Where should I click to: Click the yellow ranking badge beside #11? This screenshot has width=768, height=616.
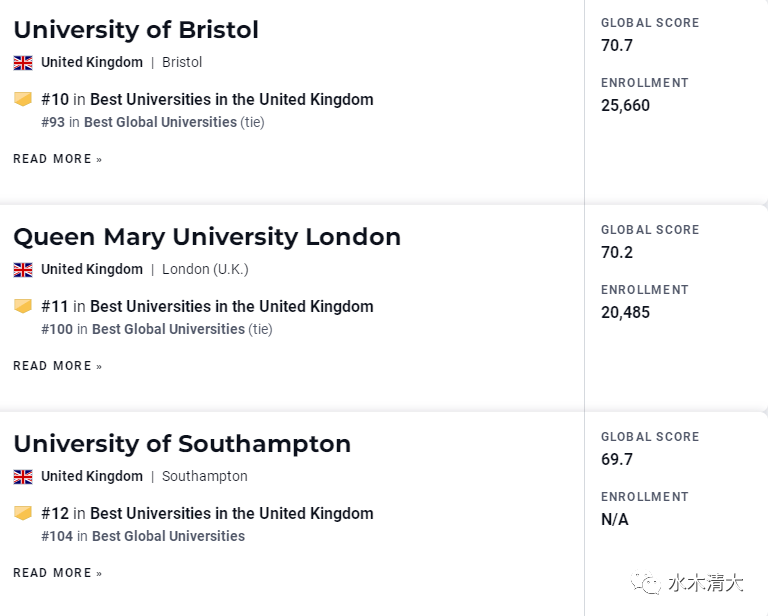pos(23,306)
